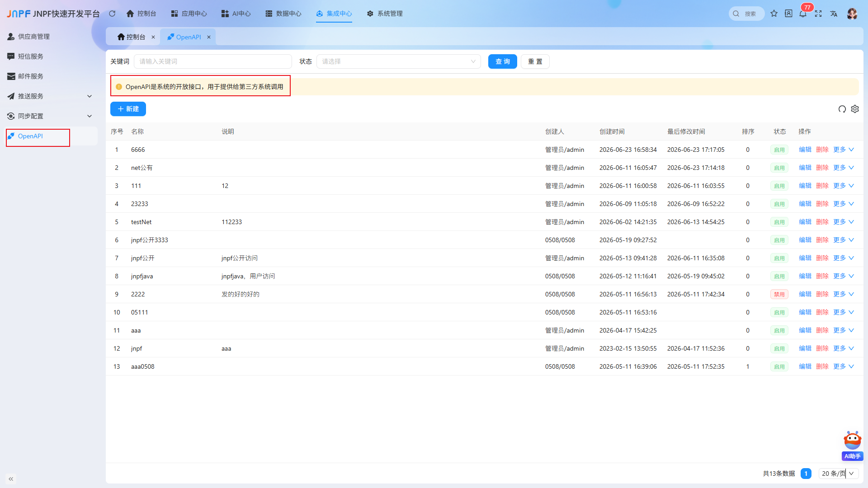Open 供应商管理 in the sidebar

pos(52,37)
